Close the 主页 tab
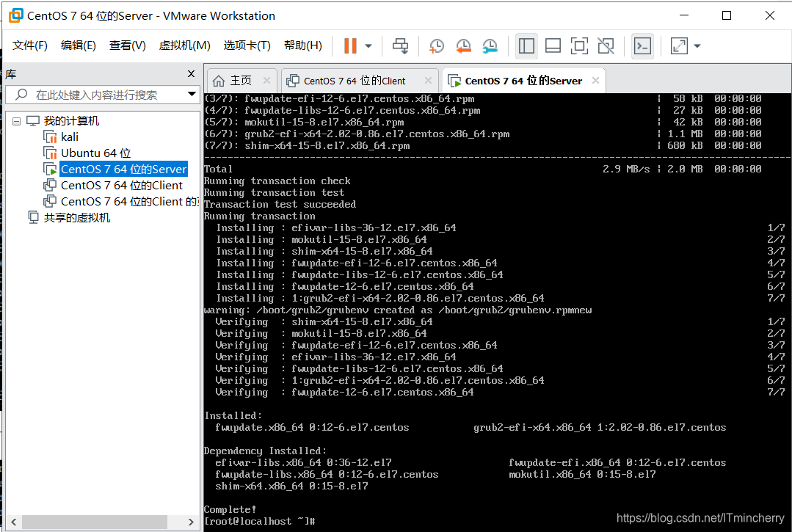This screenshot has height=532, width=792. pos(266,80)
